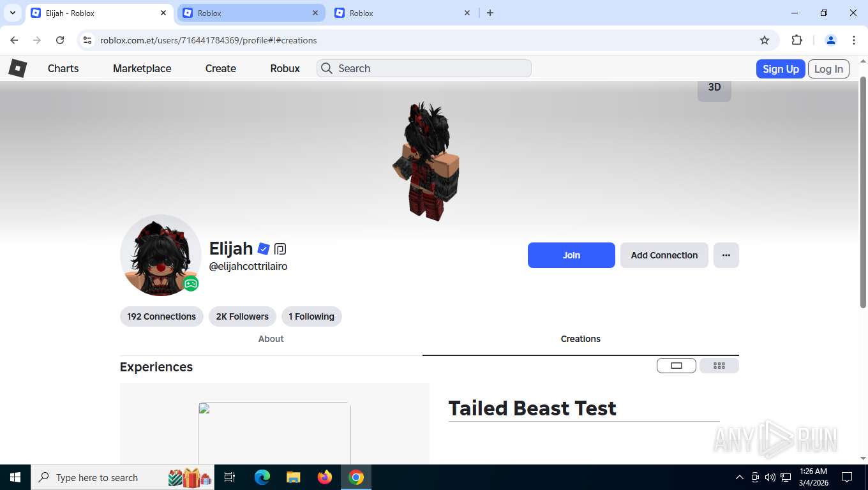The width and height of the screenshot is (868, 490).
Task: Click the search magnifier icon
Action: (327, 68)
